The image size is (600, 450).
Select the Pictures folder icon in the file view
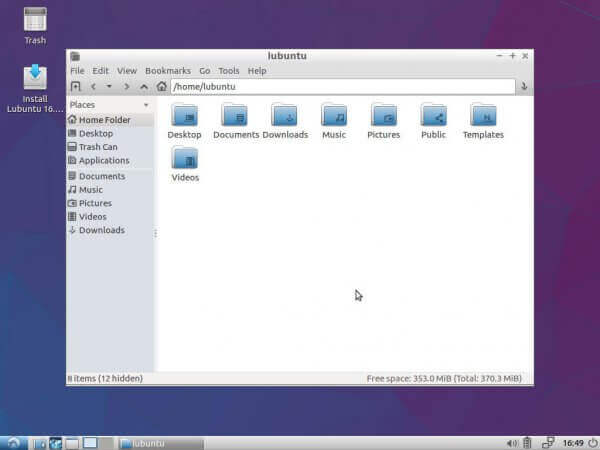pos(384,115)
